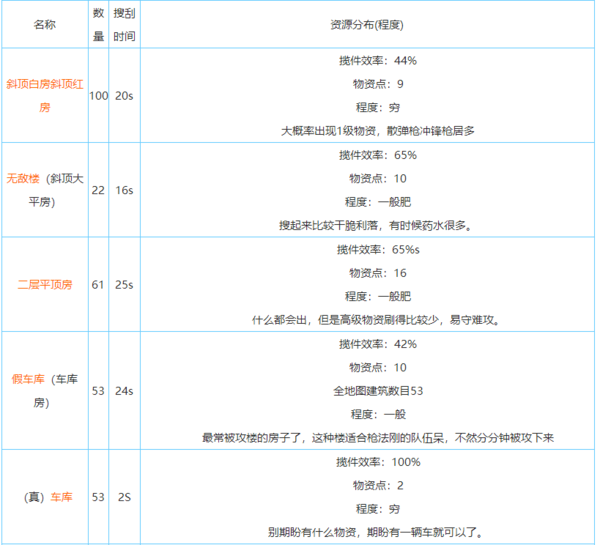This screenshot has width=600, height=545.
Task: Select the 资源分布(程度) column header
Action: 367,25
